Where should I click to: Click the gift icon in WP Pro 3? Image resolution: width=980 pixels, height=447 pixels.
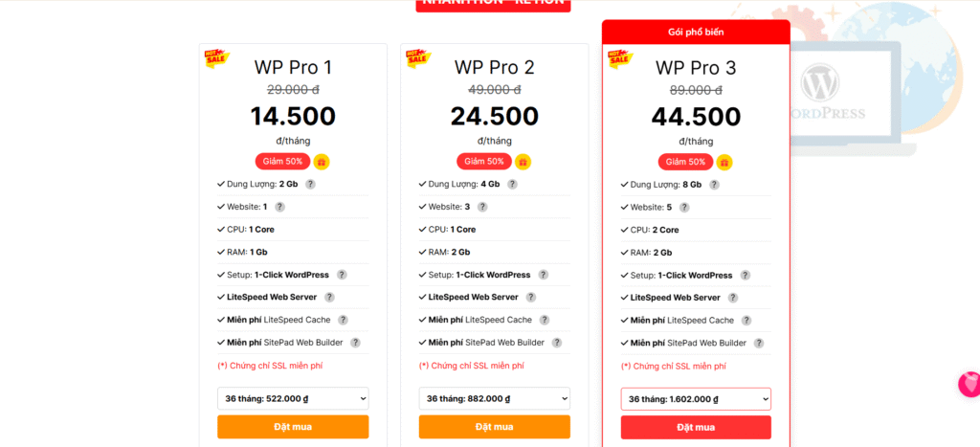[x=724, y=162]
